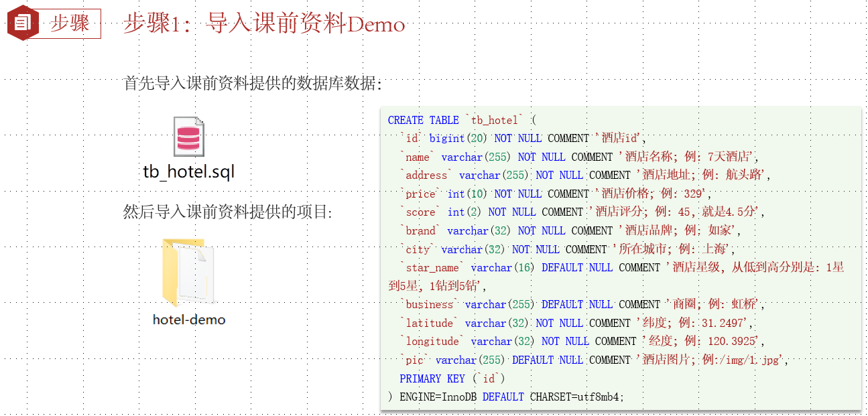Viewport: 868px width, 416px height.
Task: Click the `name` varchar(255) column line
Action: 578,157
